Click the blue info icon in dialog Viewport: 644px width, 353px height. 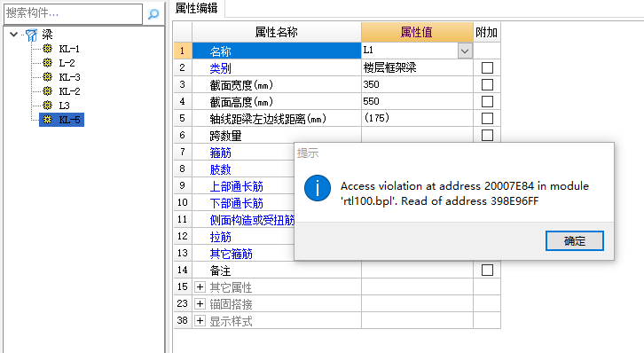pyautogui.click(x=318, y=188)
